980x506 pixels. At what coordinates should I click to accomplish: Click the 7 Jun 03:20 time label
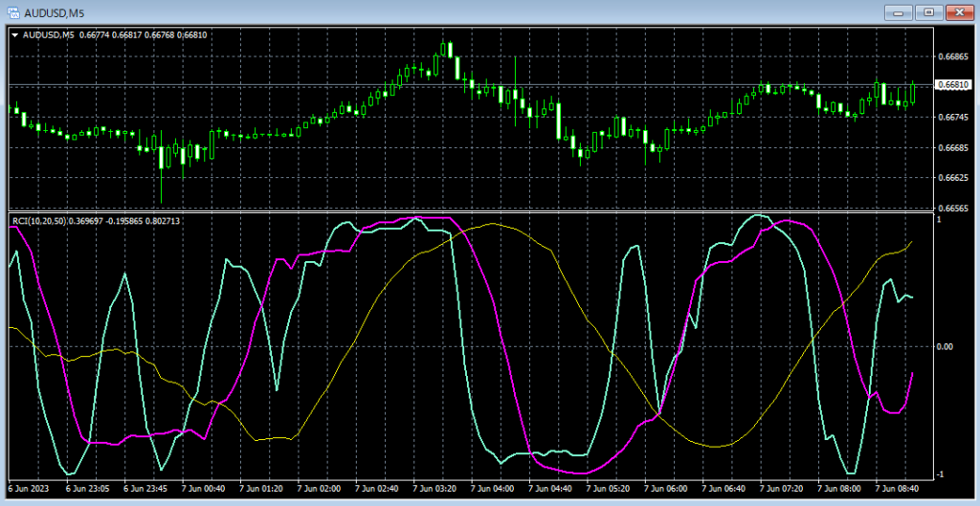435,489
